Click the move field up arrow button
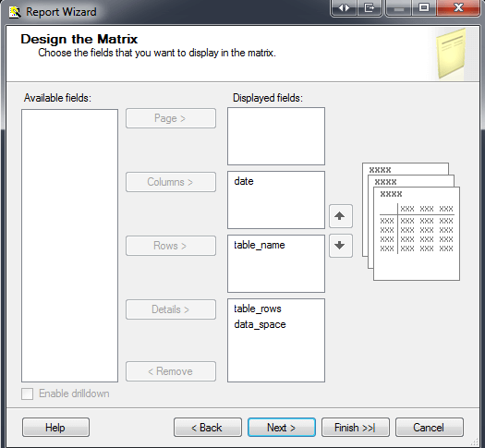This screenshot has height=448, width=485. tap(341, 216)
